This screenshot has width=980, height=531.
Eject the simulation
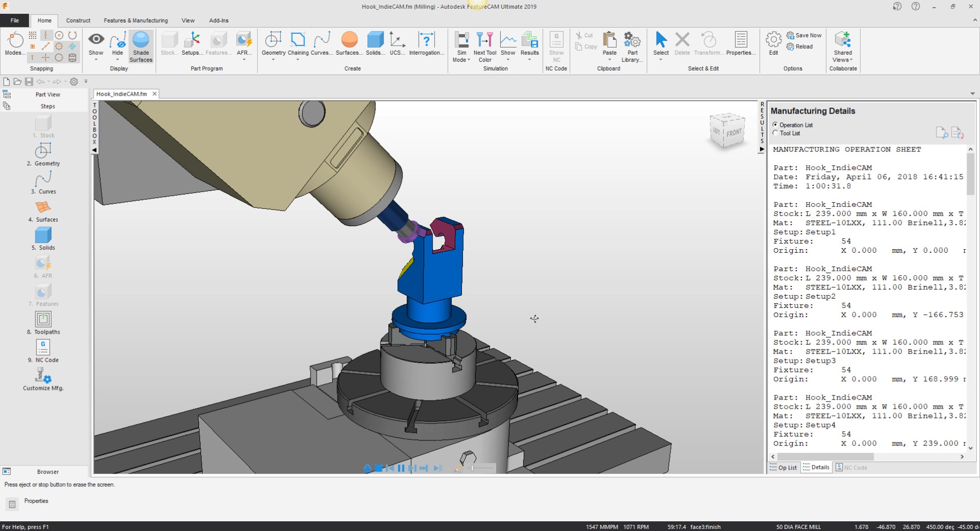tap(367, 468)
